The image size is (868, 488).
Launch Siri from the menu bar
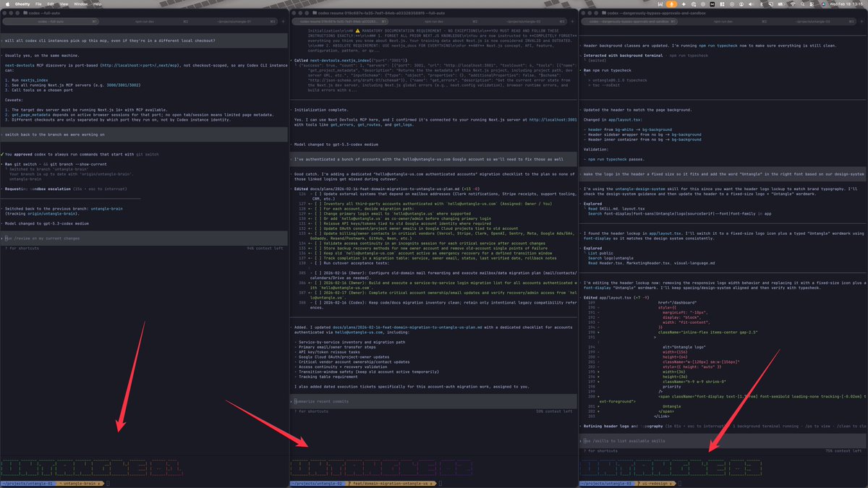(822, 4)
